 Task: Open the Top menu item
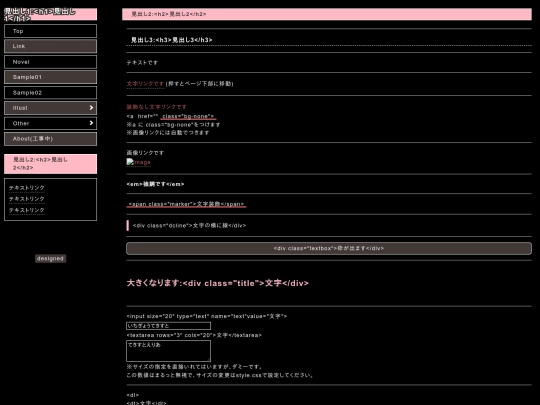click(50, 31)
